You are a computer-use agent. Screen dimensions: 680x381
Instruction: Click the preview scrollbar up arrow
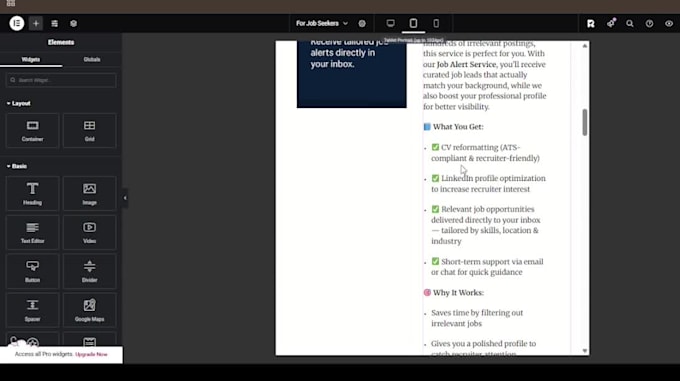(585, 46)
